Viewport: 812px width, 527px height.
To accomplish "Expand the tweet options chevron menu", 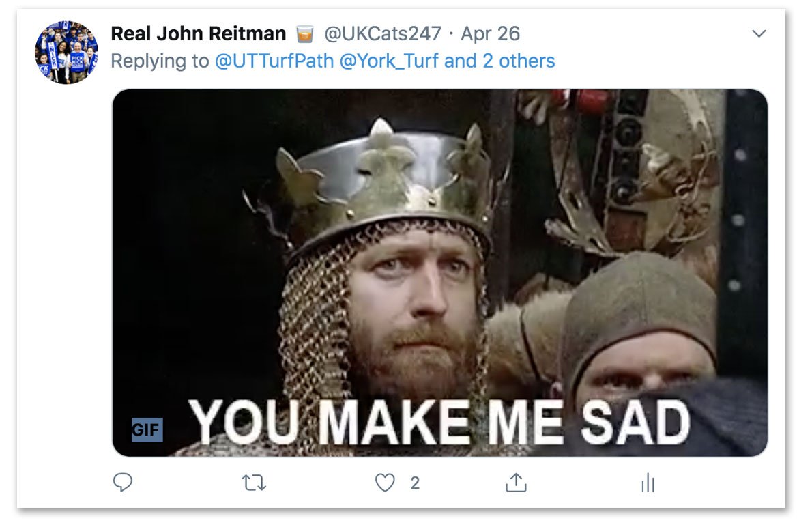I will (x=759, y=34).
